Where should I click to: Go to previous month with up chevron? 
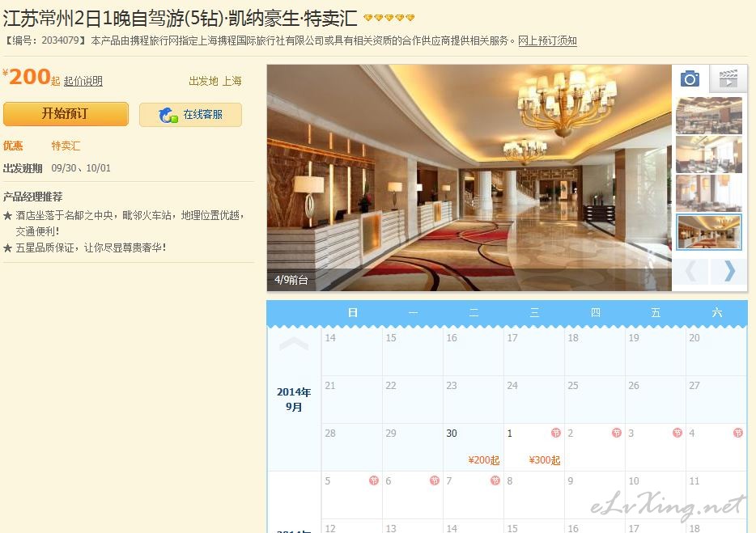(x=294, y=344)
